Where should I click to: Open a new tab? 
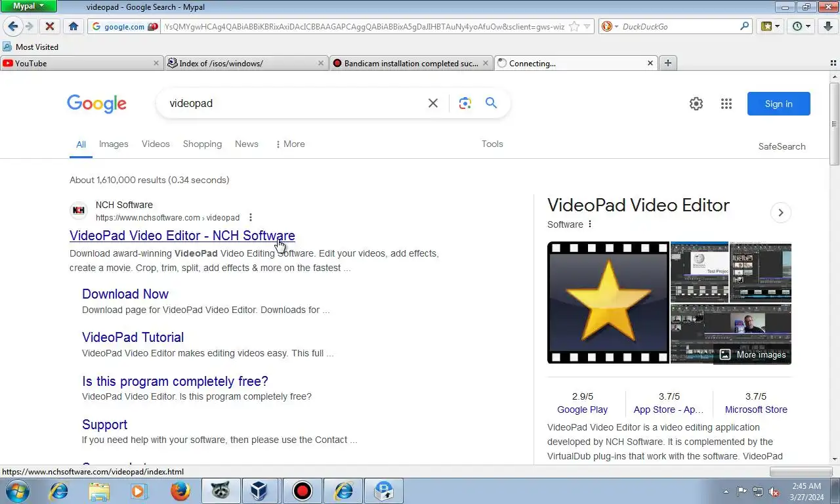pyautogui.click(x=667, y=63)
